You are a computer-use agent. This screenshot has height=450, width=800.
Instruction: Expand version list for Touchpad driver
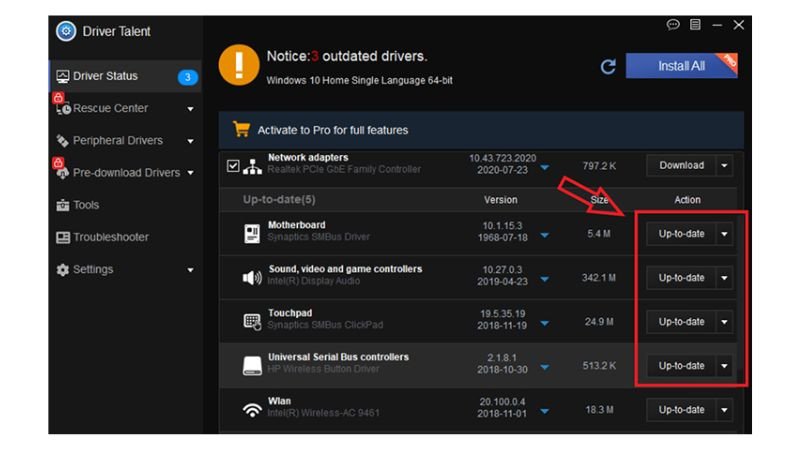545,323
